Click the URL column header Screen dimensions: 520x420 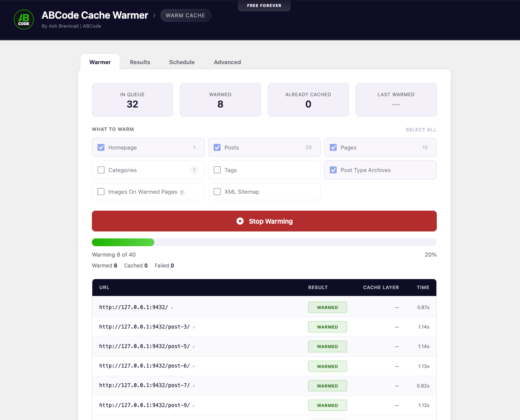click(104, 287)
